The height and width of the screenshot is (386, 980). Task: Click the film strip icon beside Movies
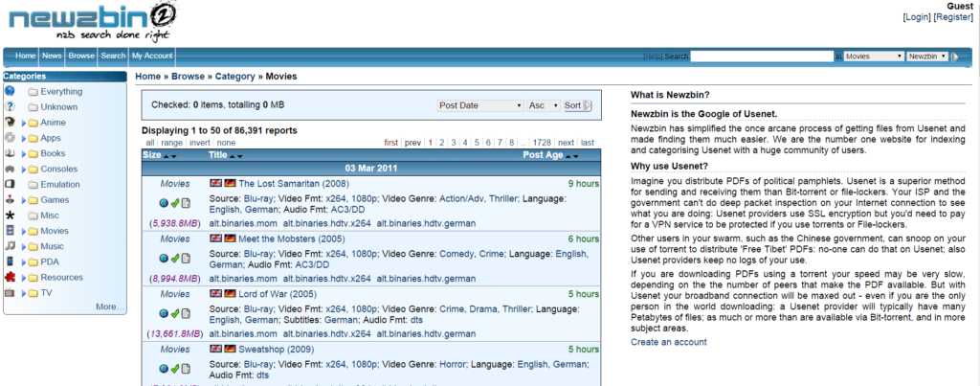10,231
